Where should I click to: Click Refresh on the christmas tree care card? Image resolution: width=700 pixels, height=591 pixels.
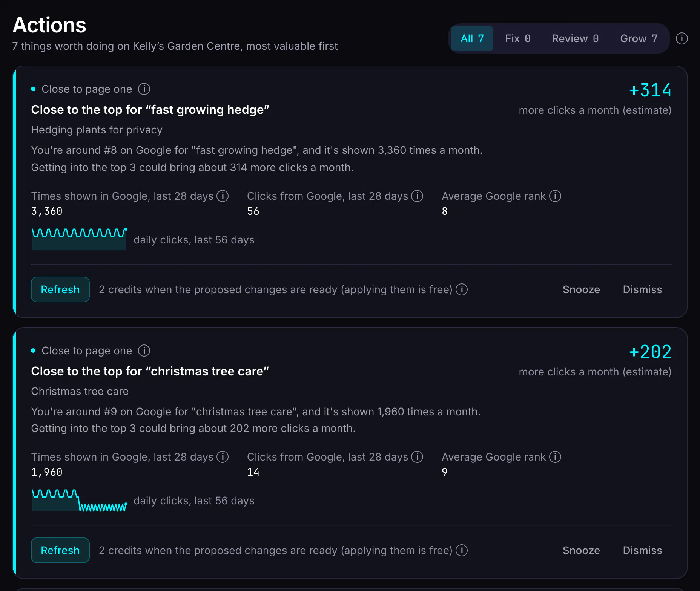60,550
